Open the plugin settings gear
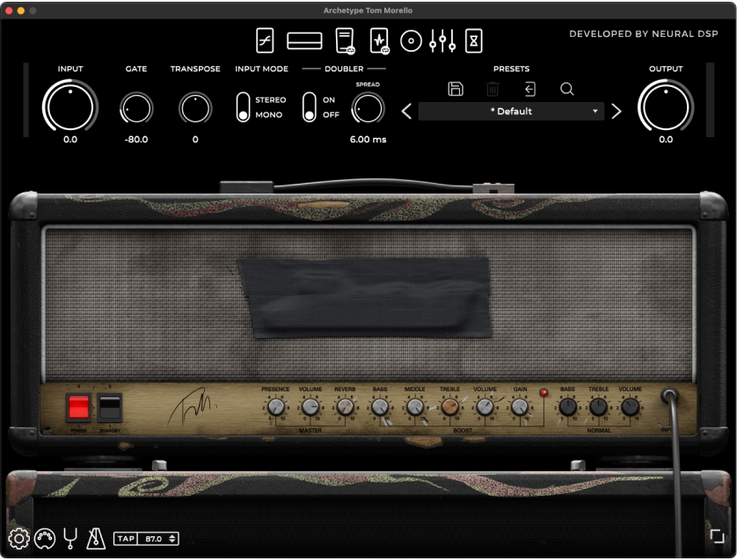The width and height of the screenshot is (737, 560). (x=19, y=538)
